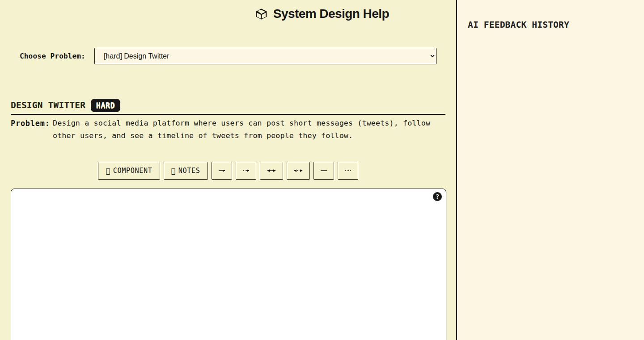Click the System Design Help title
The height and width of the screenshot is (340, 644).
coord(331,14)
